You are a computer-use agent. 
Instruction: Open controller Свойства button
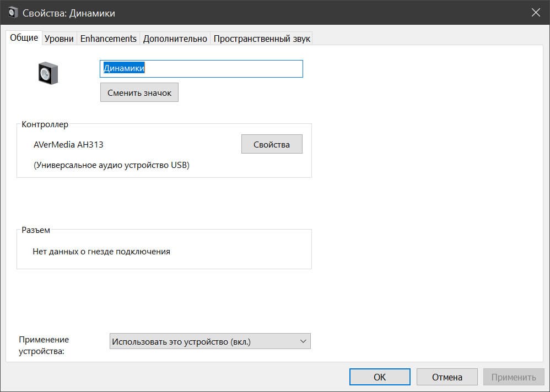click(272, 144)
